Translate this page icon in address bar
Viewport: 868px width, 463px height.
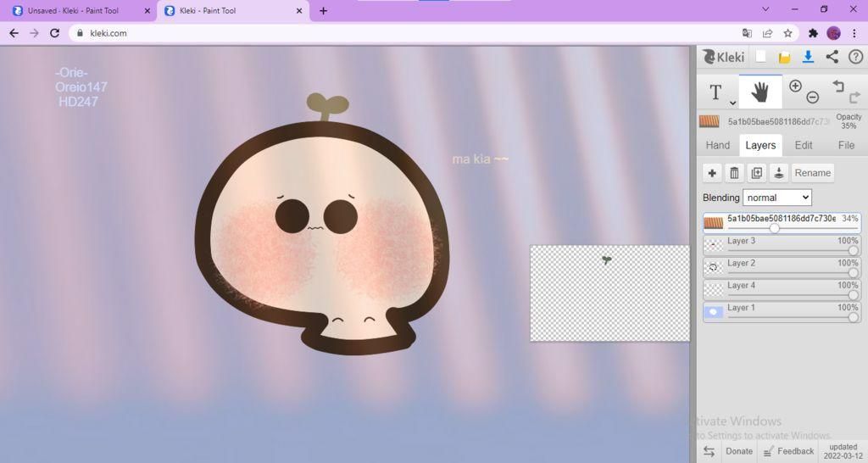tap(747, 33)
